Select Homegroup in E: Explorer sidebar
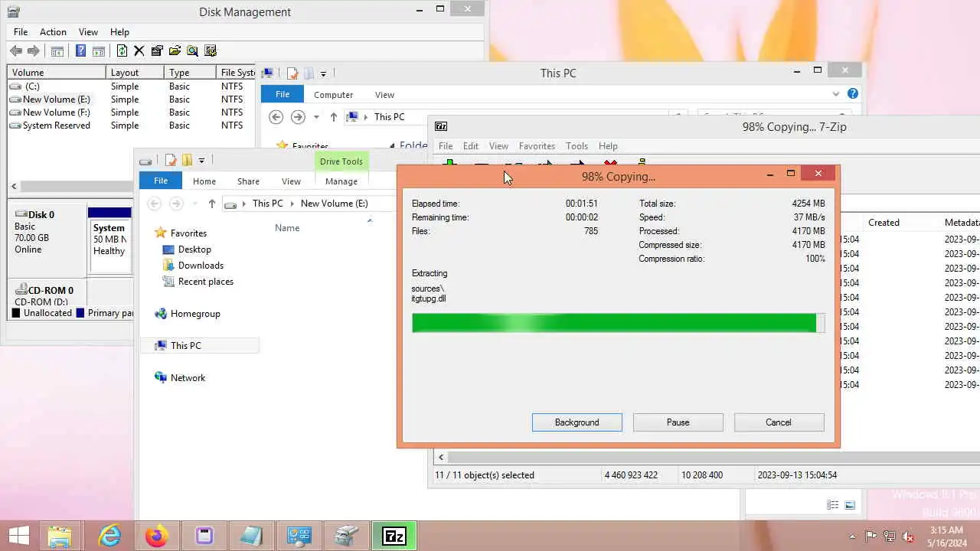Screen dimensions: 980x551 pos(195,314)
